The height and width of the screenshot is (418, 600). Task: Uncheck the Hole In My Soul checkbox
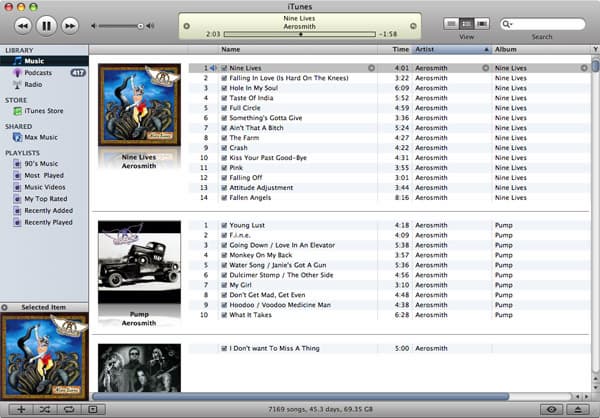pos(224,88)
